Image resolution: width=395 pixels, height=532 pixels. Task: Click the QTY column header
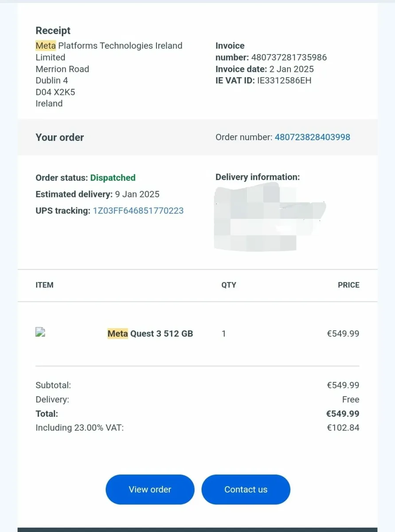[x=229, y=285]
